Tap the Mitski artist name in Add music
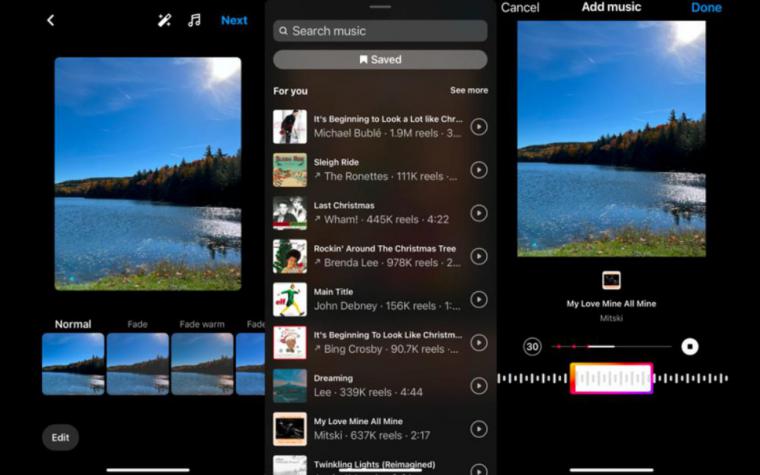Viewport: 760px width, 475px height. tap(611, 318)
